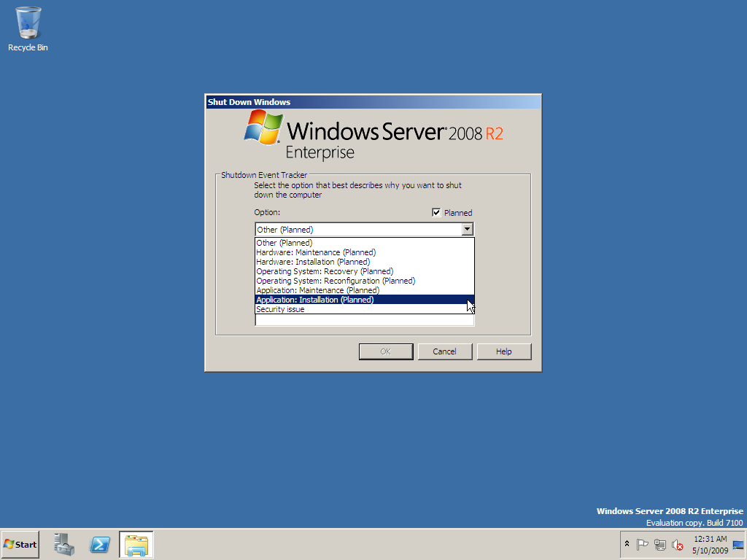The width and height of the screenshot is (747, 560).
Task: Open the Action Center flag icon
Action: click(x=643, y=545)
